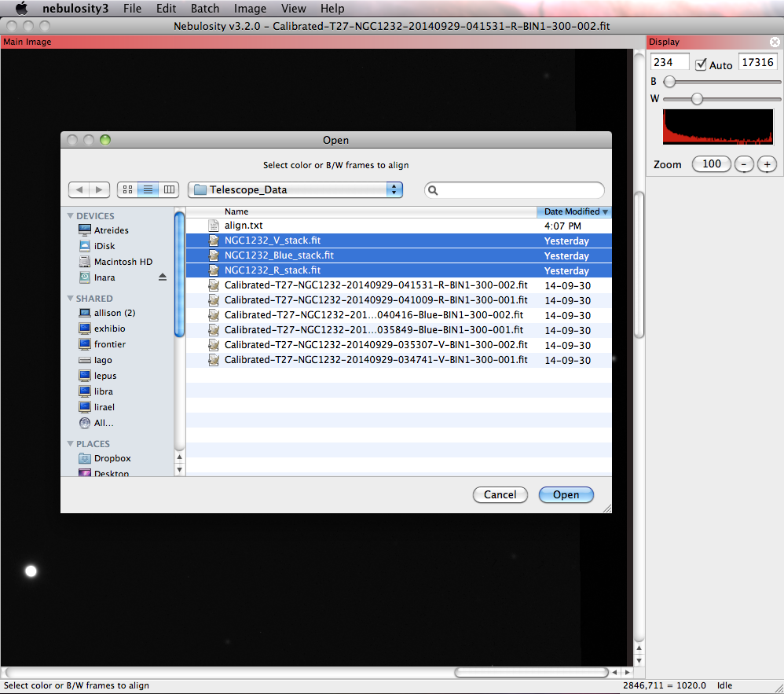784x694 pixels.
Task: Close the Display panel
Action: [775, 42]
